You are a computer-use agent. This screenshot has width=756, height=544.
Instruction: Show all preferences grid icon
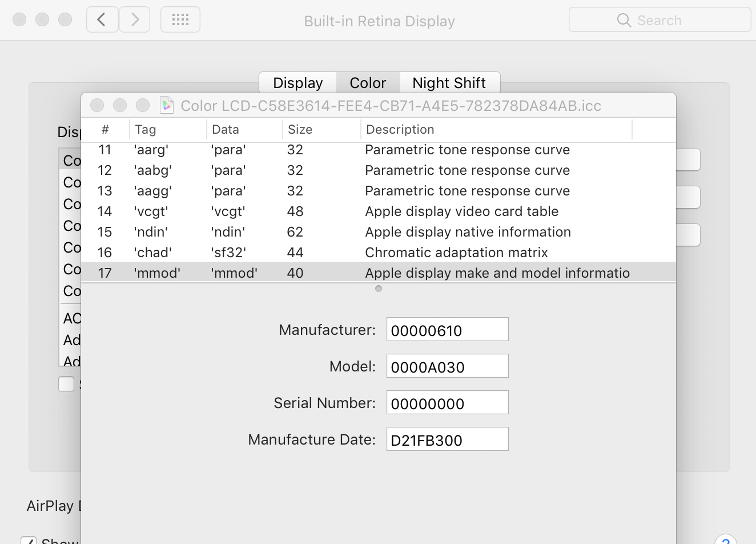pyautogui.click(x=180, y=20)
